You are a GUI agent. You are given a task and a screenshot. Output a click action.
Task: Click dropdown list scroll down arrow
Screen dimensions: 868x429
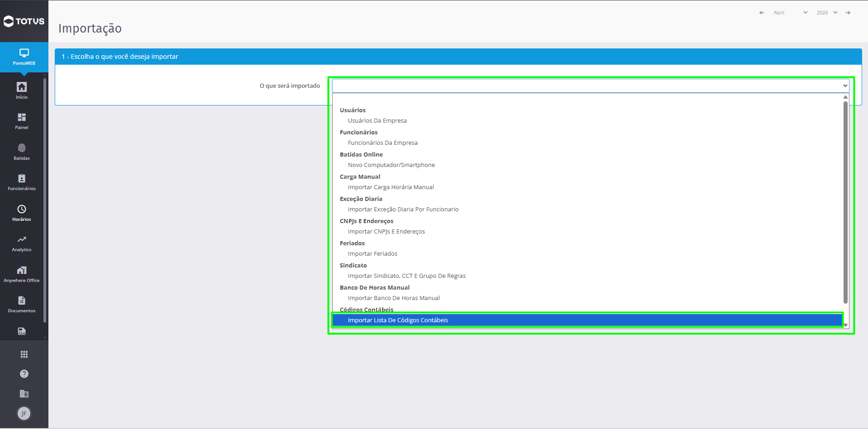[x=845, y=325]
